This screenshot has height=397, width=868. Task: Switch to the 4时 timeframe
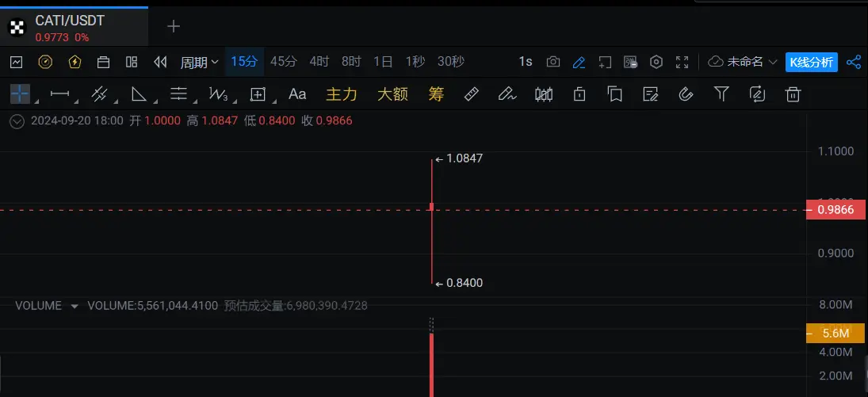[319, 62]
